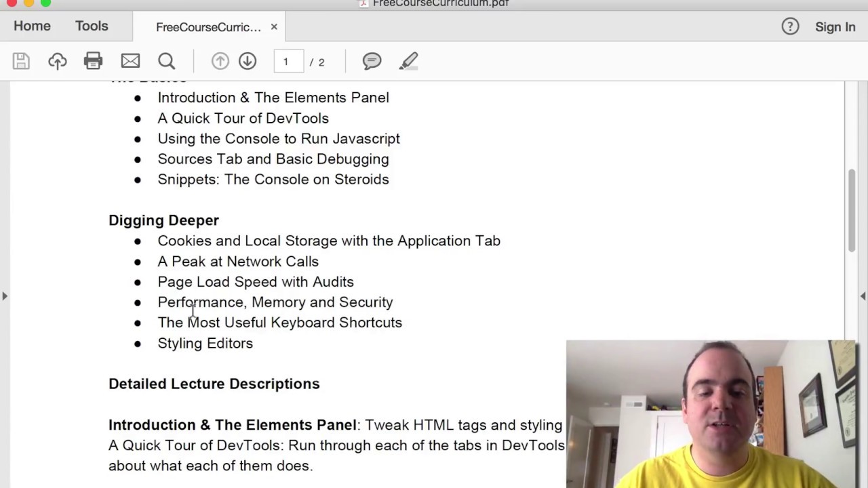
Task: Click 'A Peak at Network Calls'
Action: (x=238, y=261)
